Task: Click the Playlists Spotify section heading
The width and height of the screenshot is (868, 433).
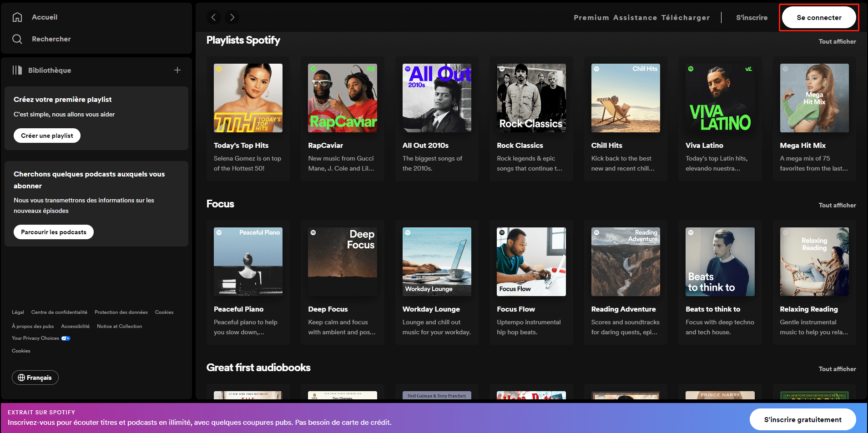Action: (x=243, y=40)
